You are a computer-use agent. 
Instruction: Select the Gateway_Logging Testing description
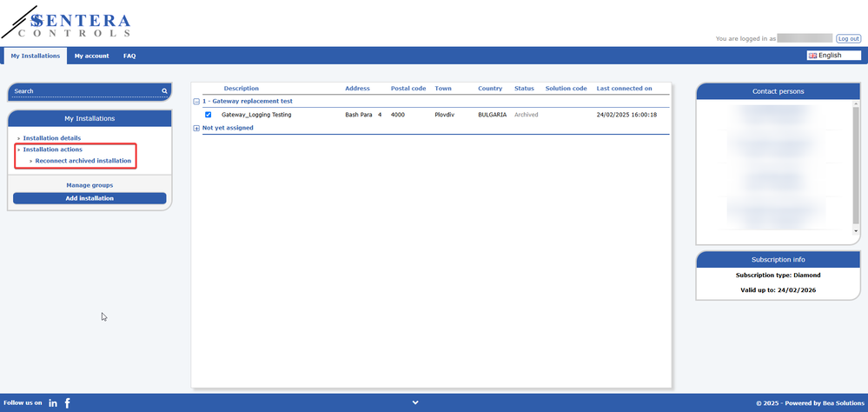click(256, 115)
